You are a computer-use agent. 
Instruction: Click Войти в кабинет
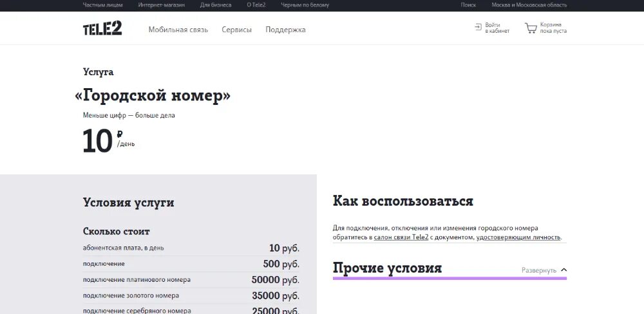pos(497,28)
